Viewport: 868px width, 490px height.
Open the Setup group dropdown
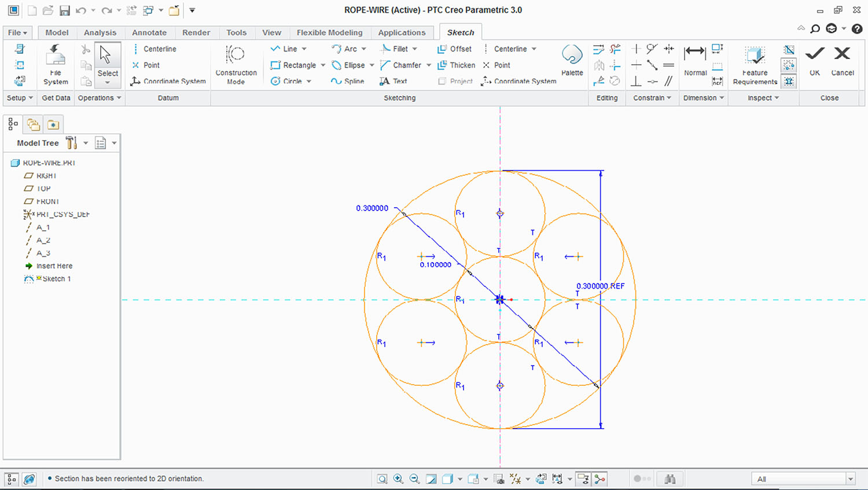tap(20, 98)
